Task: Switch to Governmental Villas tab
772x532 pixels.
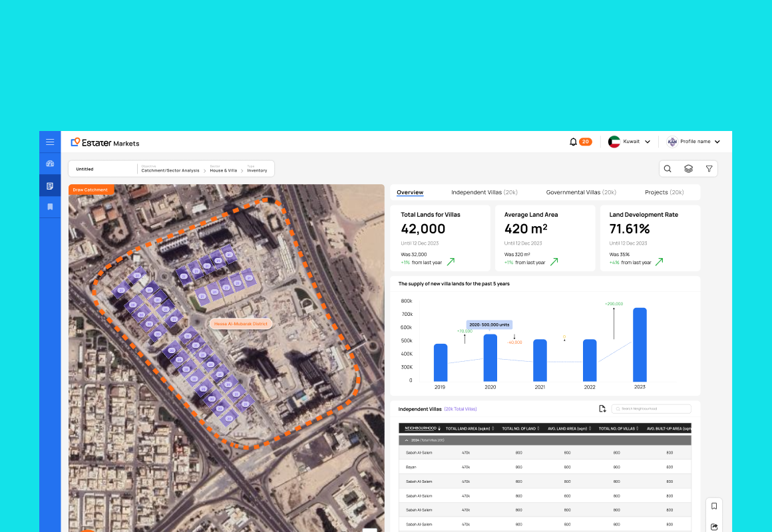Action: (x=581, y=192)
